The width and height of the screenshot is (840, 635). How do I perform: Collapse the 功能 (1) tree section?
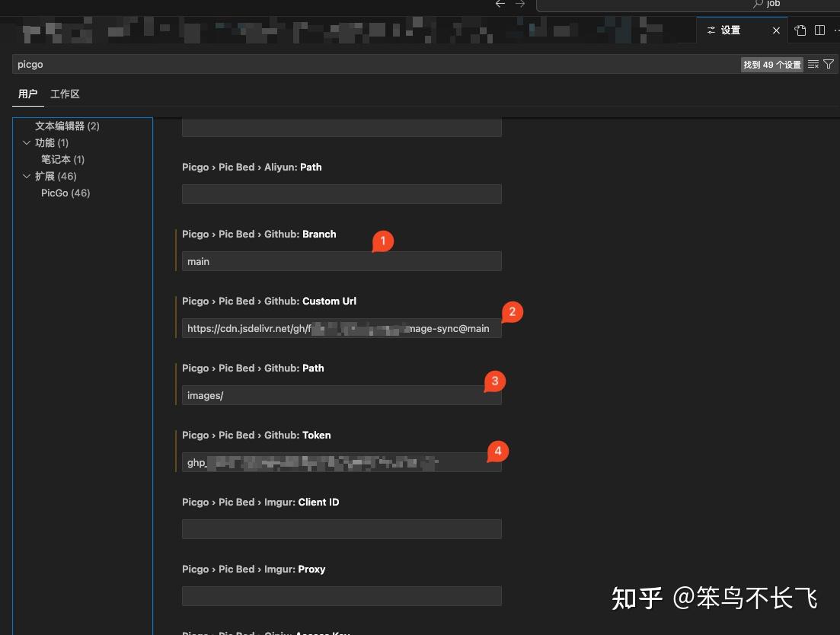click(x=27, y=142)
